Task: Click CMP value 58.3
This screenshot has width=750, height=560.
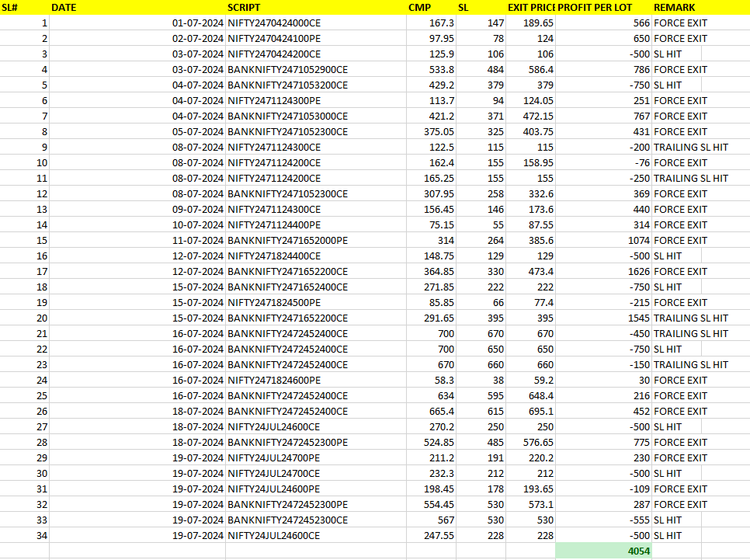Action: tap(432, 380)
